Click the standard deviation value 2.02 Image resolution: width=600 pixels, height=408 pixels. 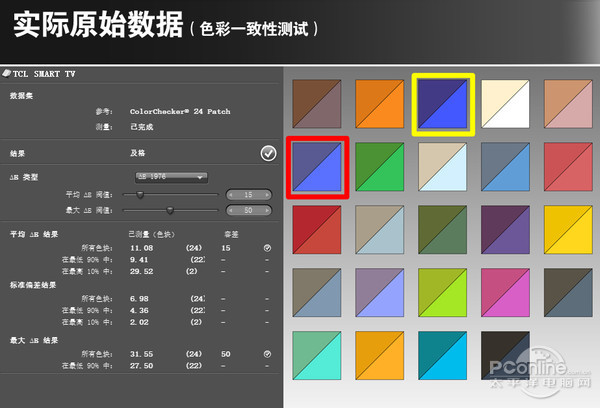(x=139, y=322)
